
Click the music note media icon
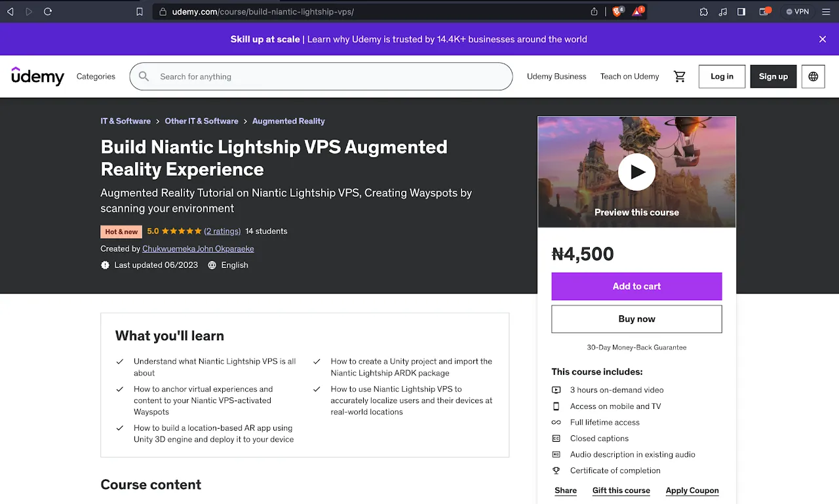pyautogui.click(x=723, y=12)
